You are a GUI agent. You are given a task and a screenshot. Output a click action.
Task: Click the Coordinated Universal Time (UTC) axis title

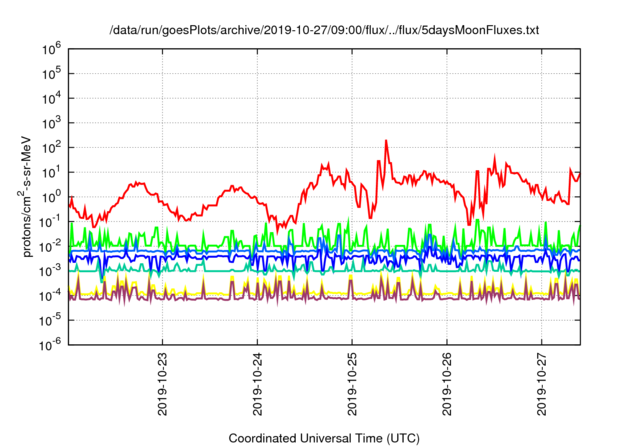[x=324, y=438]
